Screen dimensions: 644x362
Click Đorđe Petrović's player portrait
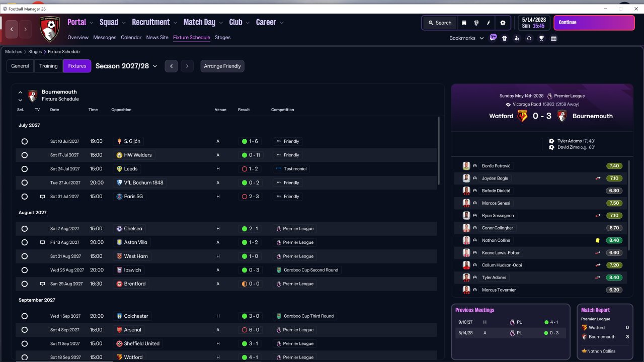466,166
